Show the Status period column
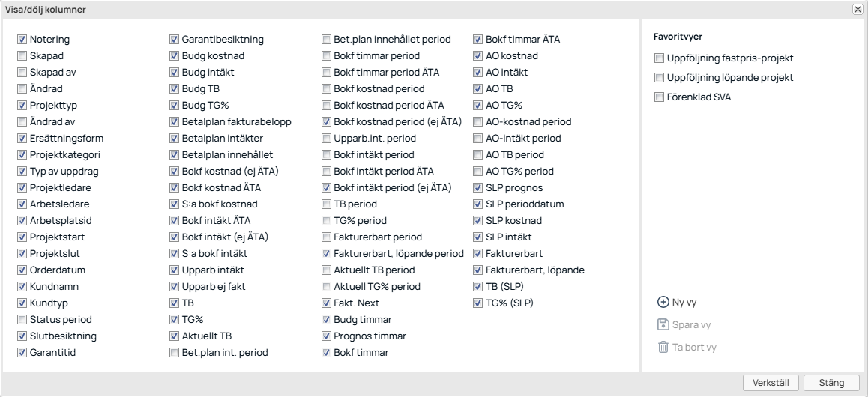 pyautogui.click(x=22, y=320)
